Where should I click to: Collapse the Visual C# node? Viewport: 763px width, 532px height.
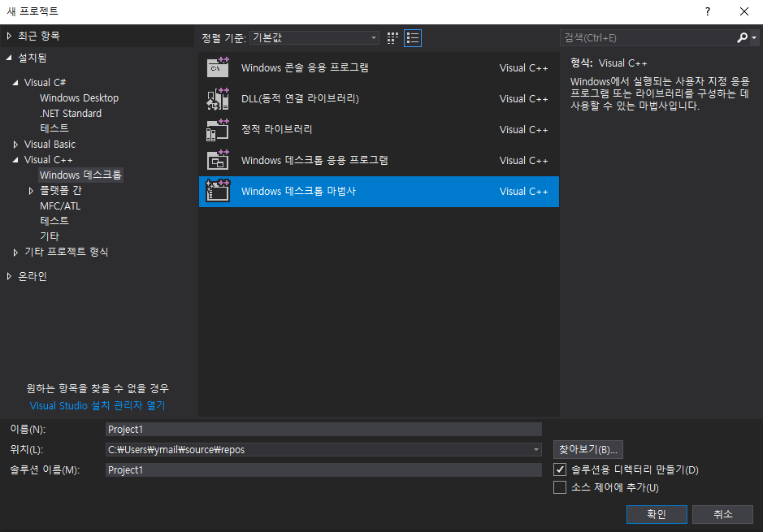coord(15,83)
